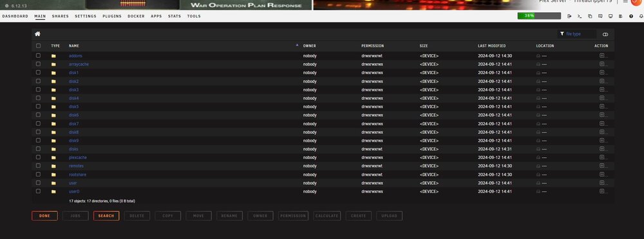This screenshot has width=644, height=239.
Task: Open the arraycache folder link
Action: tap(79, 64)
